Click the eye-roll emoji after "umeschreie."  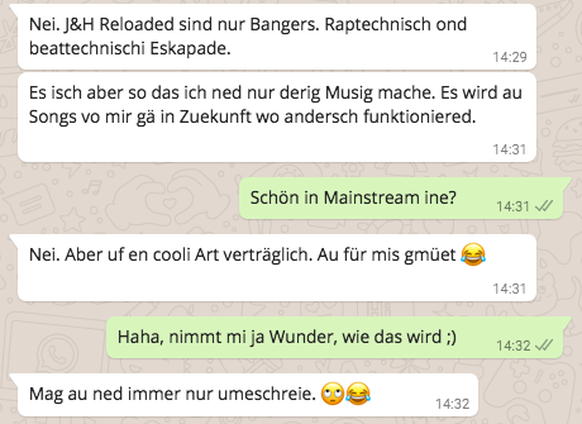click(333, 394)
